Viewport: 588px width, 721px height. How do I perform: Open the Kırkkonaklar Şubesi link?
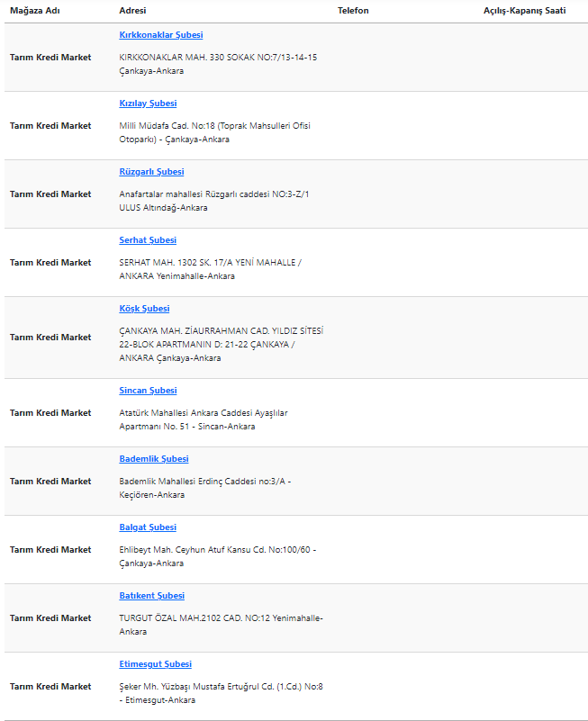tap(161, 35)
